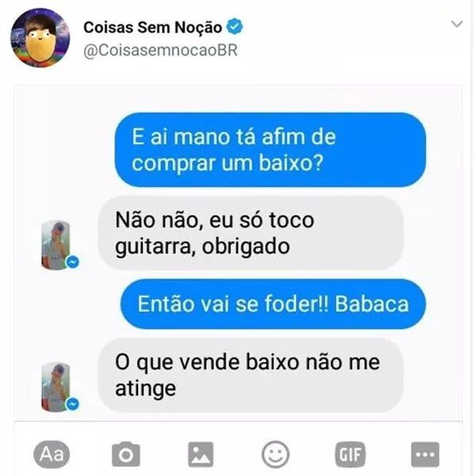
Task: Open the three-dots more options icon
Action: pyautogui.click(x=425, y=455)
